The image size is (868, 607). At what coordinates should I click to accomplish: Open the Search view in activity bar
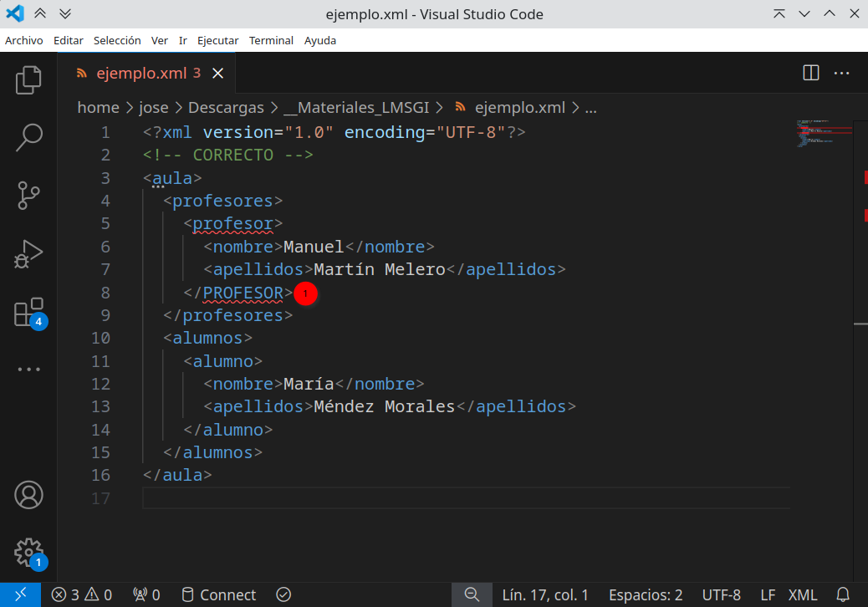click(28, 137)
